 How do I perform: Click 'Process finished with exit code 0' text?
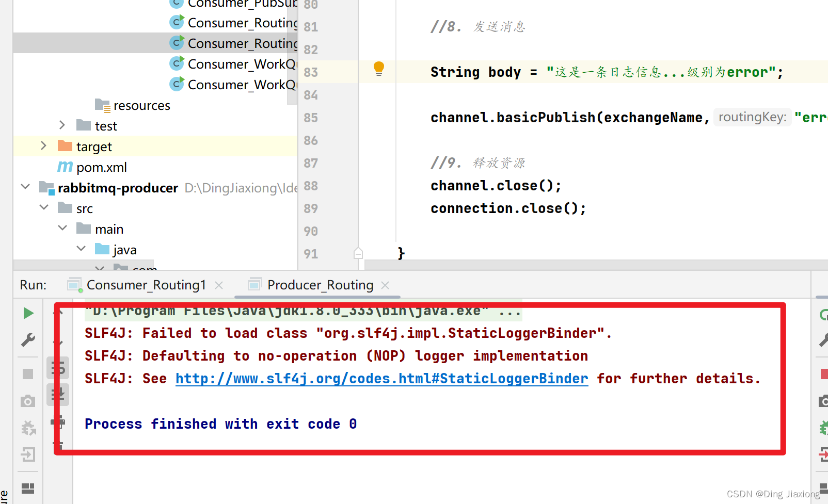[x=221, y=424]
